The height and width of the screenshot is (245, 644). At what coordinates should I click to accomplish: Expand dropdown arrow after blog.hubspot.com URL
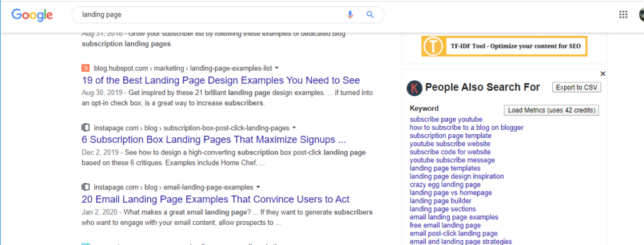pyautogui.click(x=277, y=68)
